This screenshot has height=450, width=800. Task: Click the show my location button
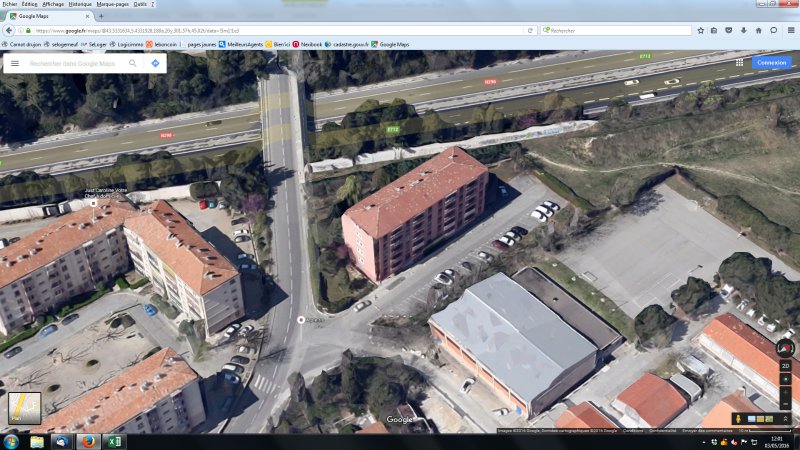785,381
